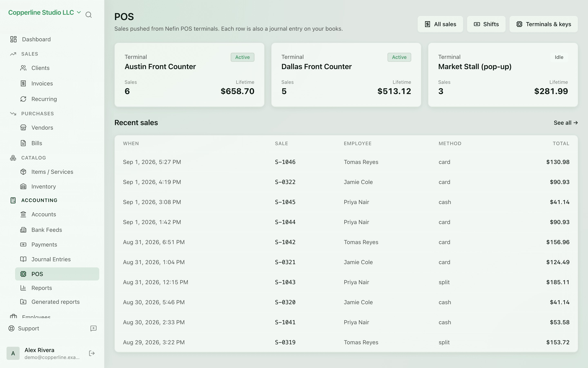Click the Generated reports folder icon

(x=23, y=302)
